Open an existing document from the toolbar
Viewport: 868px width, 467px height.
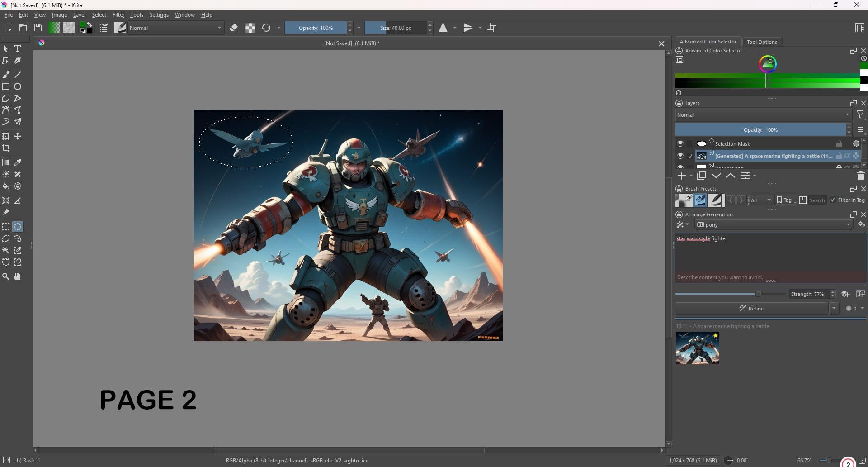click(x=23, y=28)
